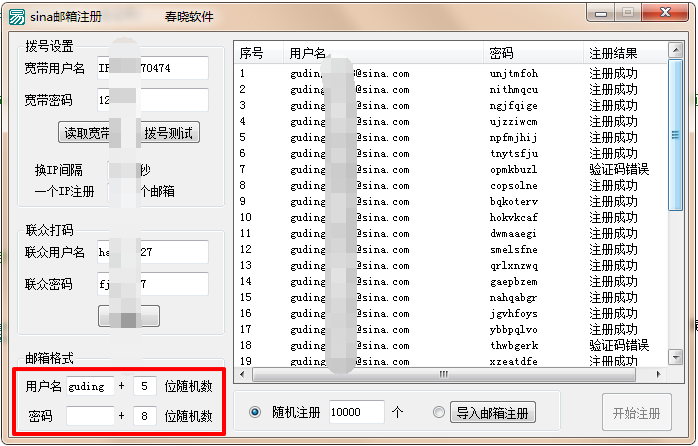698x446 pixels.
Task: Select the row with password gaepbzem
Action: coord(451,282)
